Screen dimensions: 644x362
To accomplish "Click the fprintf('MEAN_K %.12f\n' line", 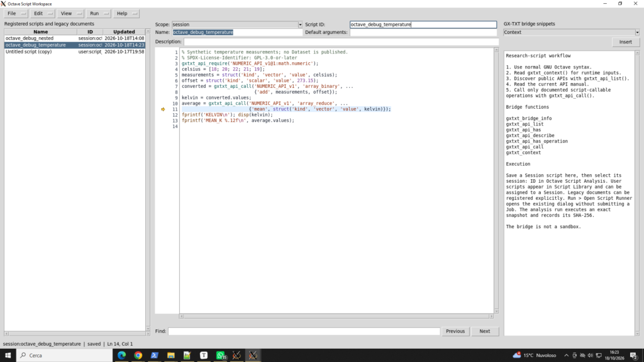I will [x=238, y=121].
